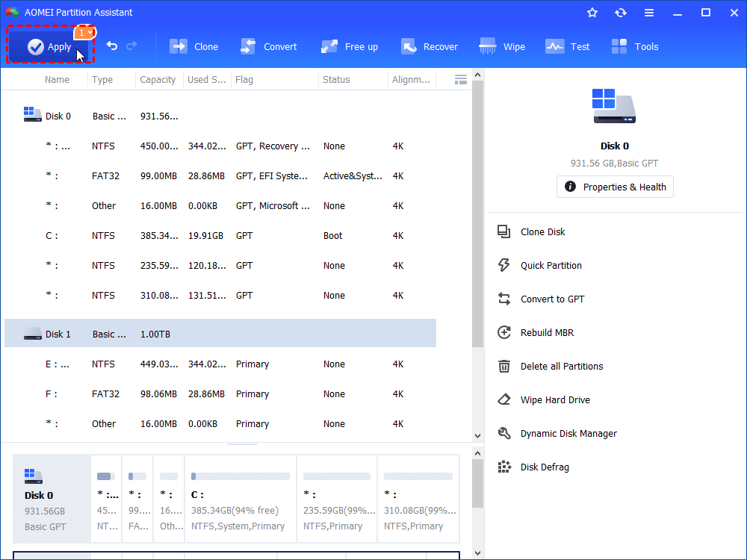Sort by Status column header

336,80
